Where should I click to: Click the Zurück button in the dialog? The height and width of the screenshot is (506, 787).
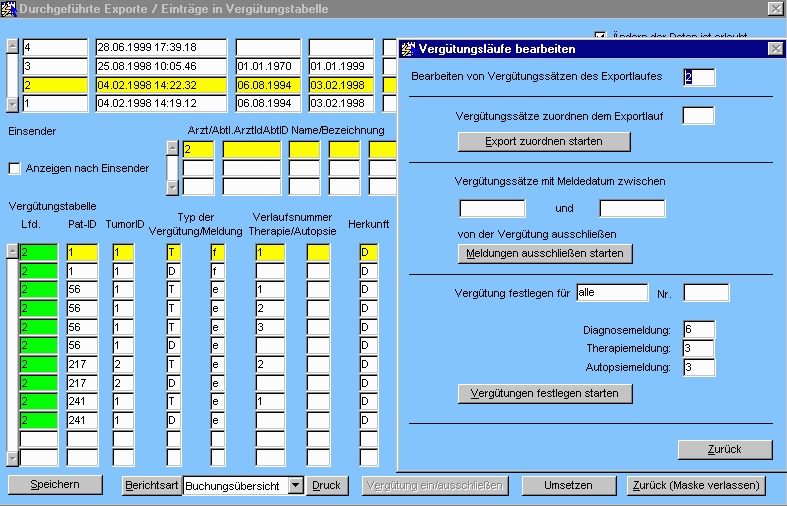pyautogui.click(x=725, y=449)
